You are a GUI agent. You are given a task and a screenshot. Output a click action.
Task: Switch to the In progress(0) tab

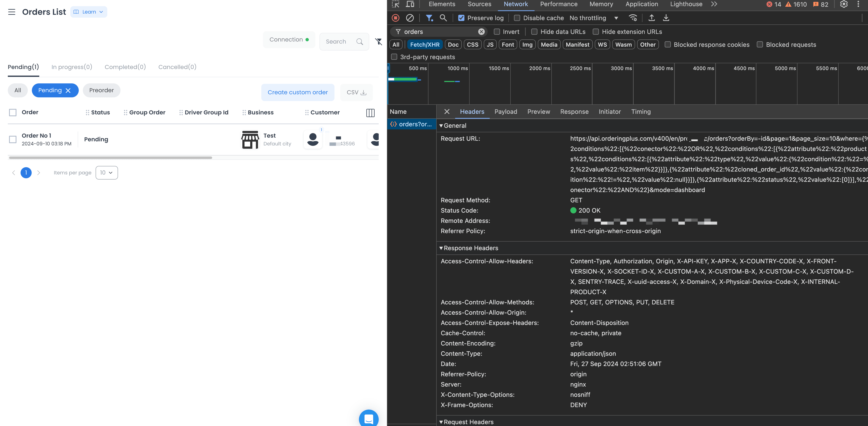(72, 67)
